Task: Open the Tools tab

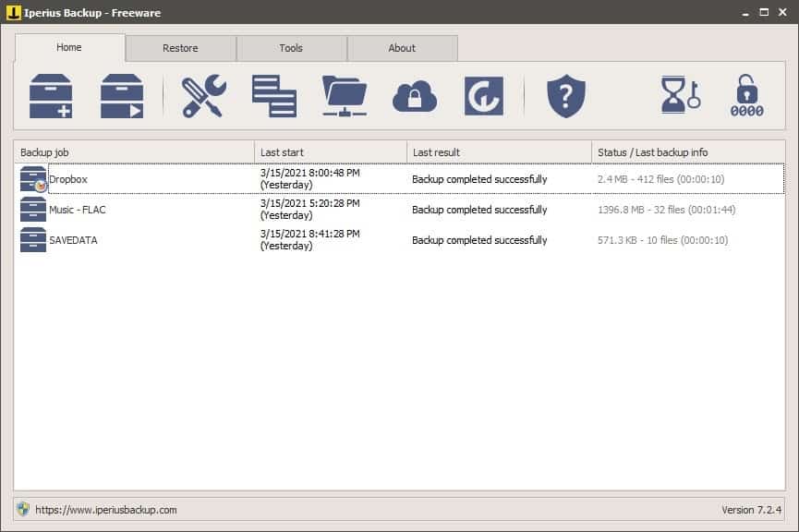Action: click(292, 47)
